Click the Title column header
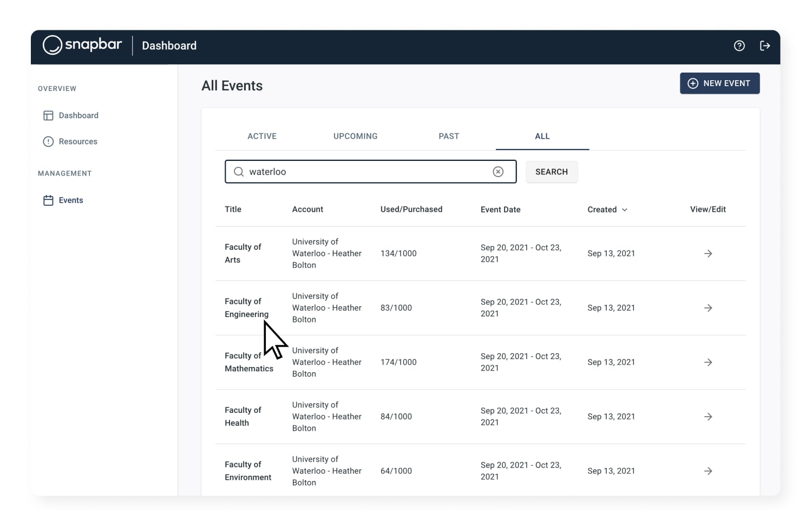The height and width of the screenshot is (525, 812). (x=233, y=209)
